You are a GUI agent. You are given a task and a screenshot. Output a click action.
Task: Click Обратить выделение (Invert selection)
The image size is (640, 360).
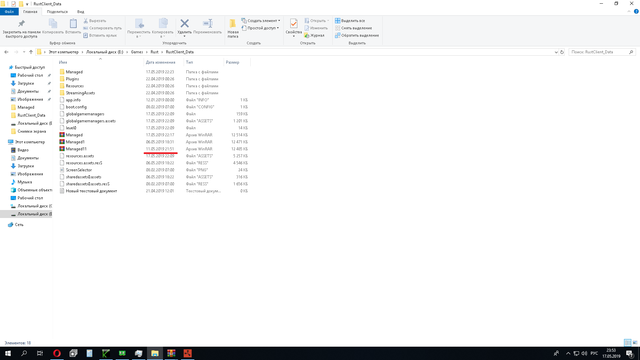click(x=357, y=36)
